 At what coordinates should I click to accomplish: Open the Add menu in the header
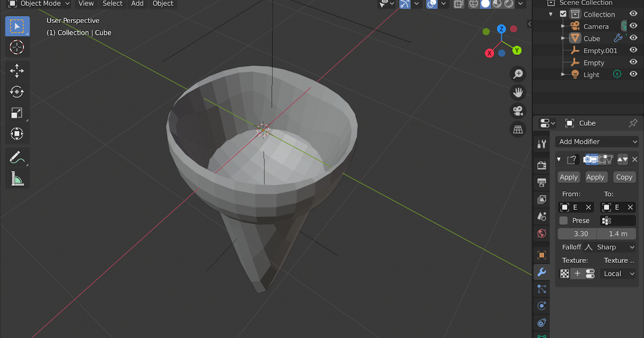coord(137,4)
